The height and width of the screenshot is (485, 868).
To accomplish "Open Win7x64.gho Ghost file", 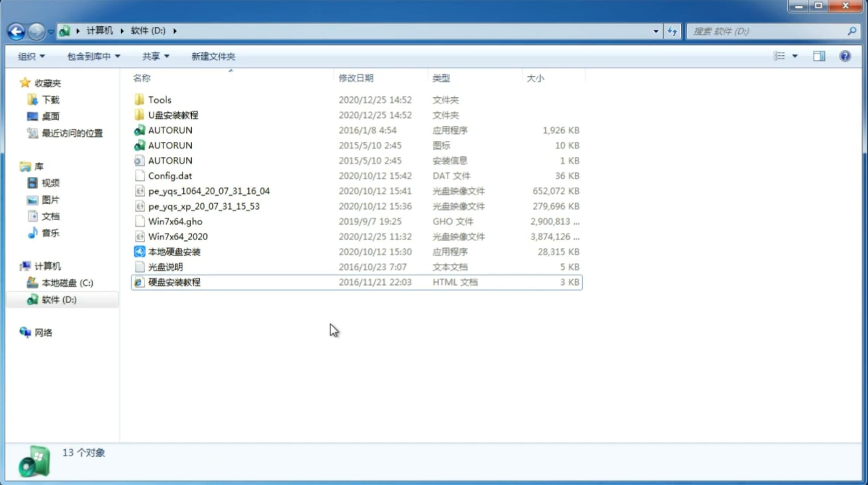I will tap(176, 221).
